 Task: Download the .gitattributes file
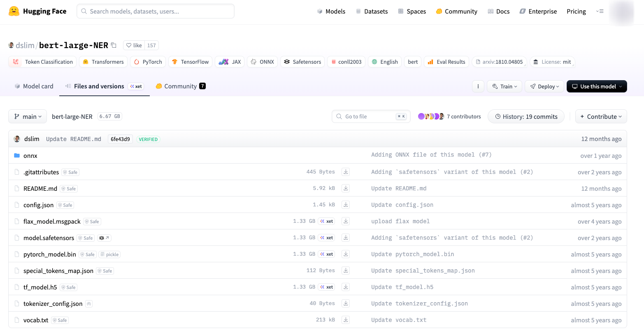coord(346,172)
